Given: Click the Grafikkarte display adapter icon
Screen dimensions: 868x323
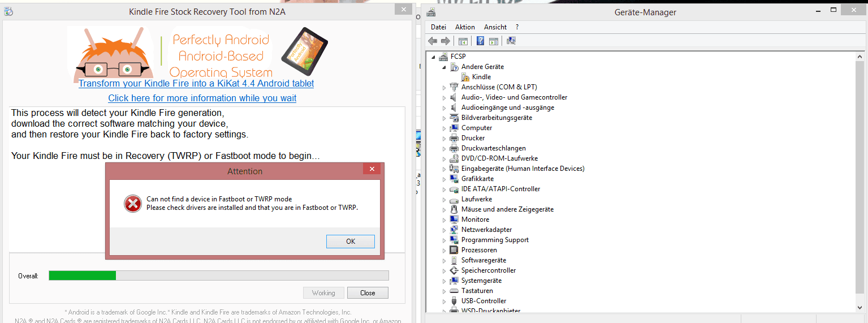Looking at the screenshot, I should coord(454,179).
